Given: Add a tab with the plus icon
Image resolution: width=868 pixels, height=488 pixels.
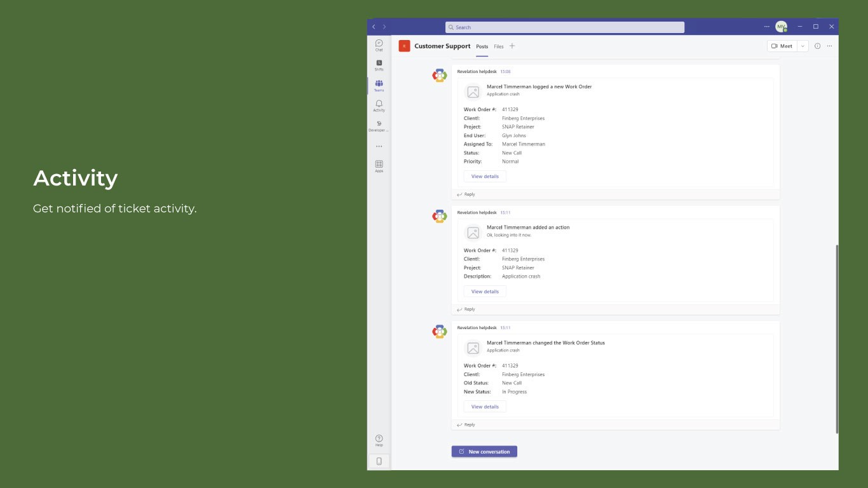Looking at the screenshot, I should [x=512, y=46].
